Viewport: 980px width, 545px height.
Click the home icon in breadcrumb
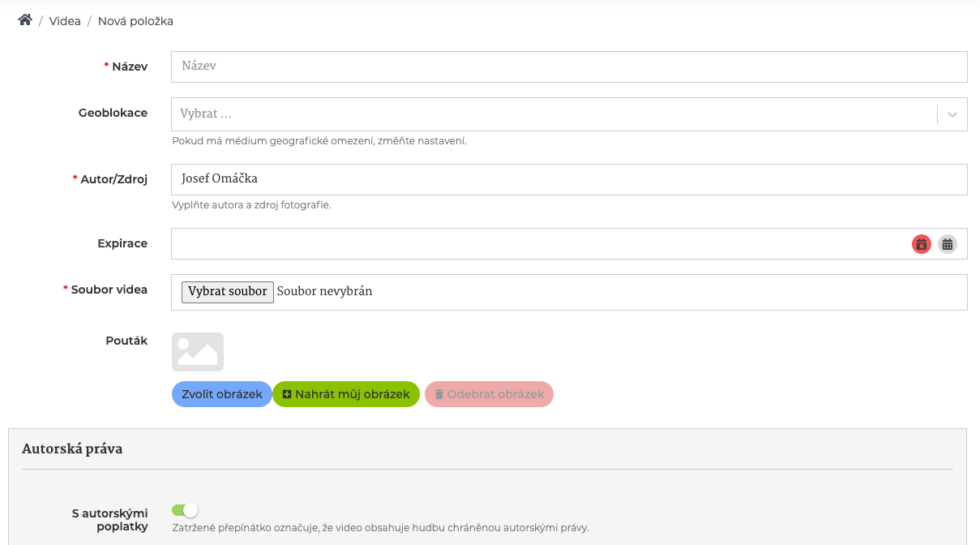coord(25,20)
